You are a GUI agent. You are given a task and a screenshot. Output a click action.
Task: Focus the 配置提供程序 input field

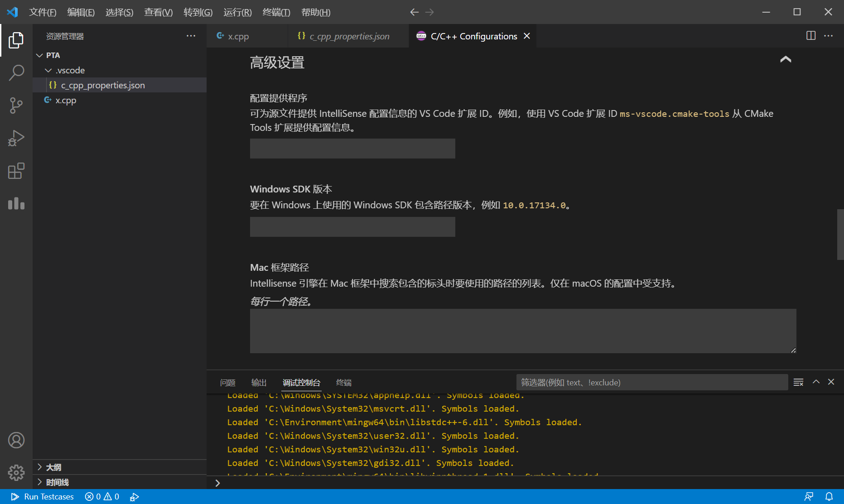352,149
